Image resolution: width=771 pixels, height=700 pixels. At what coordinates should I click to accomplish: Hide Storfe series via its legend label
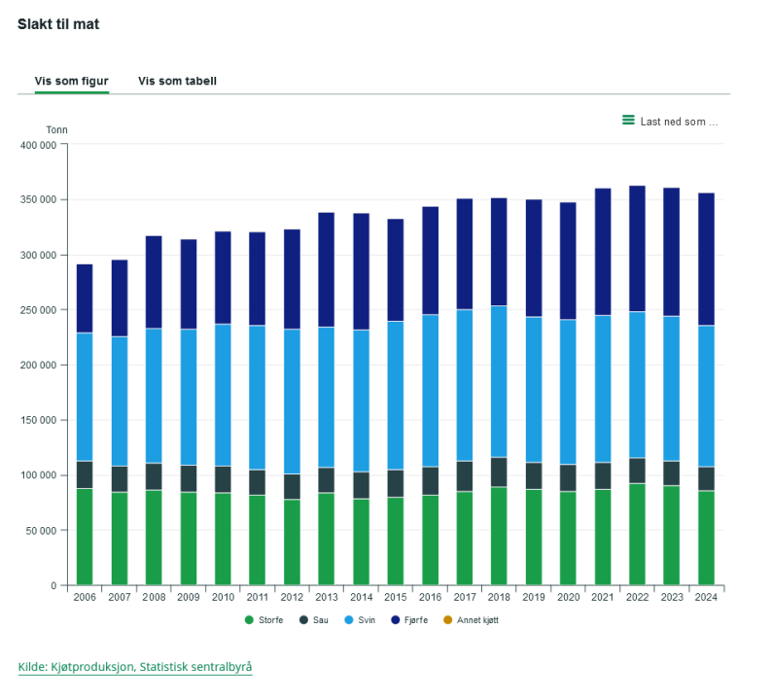tap(271, 620)
